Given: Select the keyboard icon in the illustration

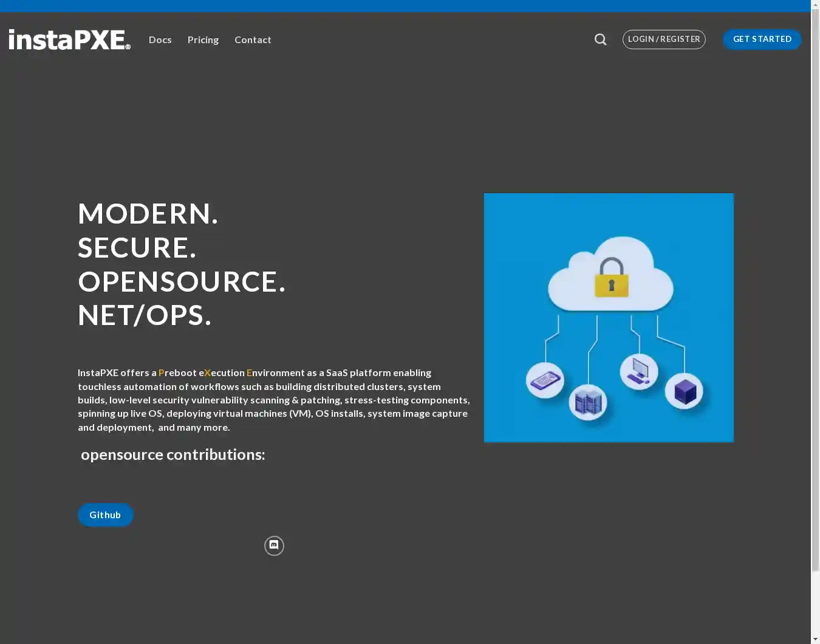Looking at the screenshot, I should [545, 380].
